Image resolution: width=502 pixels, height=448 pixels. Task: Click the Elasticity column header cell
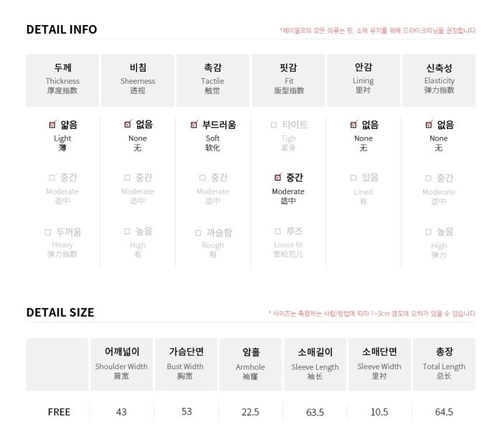tap(439, 80)
